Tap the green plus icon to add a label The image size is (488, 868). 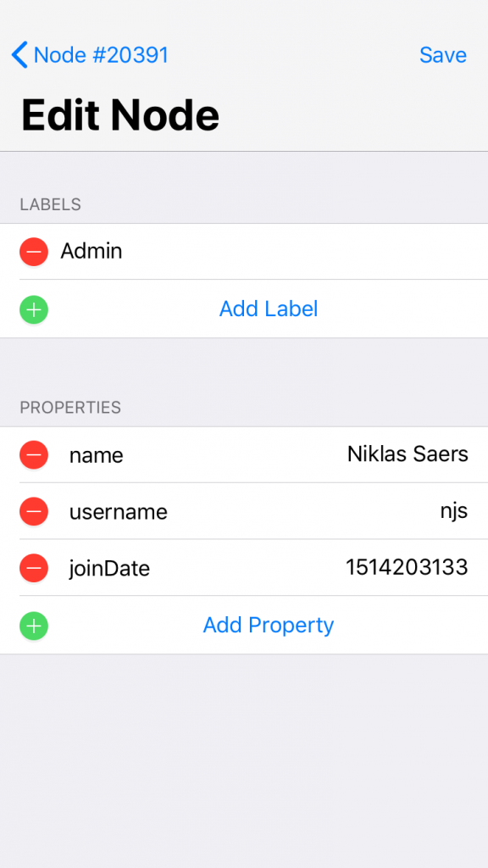point(34,309)
